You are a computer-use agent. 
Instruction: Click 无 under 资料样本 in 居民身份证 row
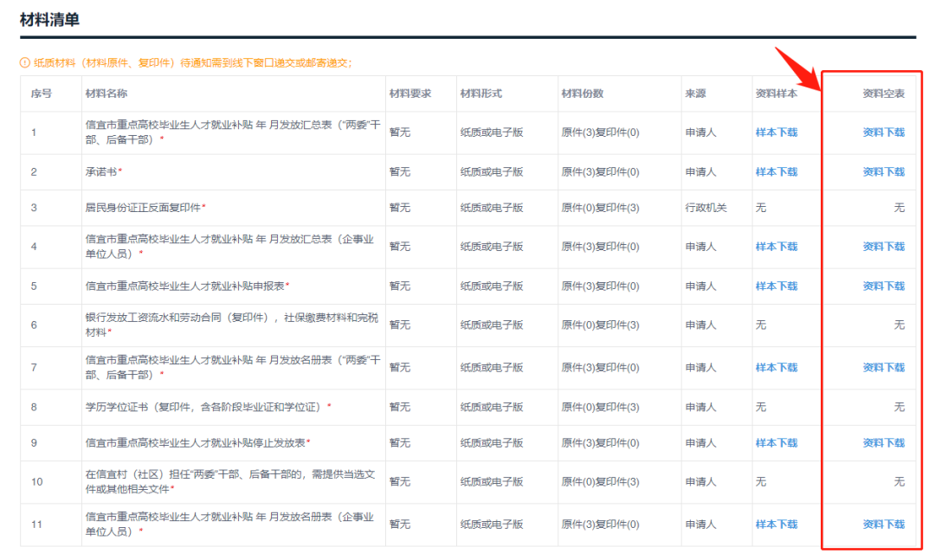[x=761, y=208]
